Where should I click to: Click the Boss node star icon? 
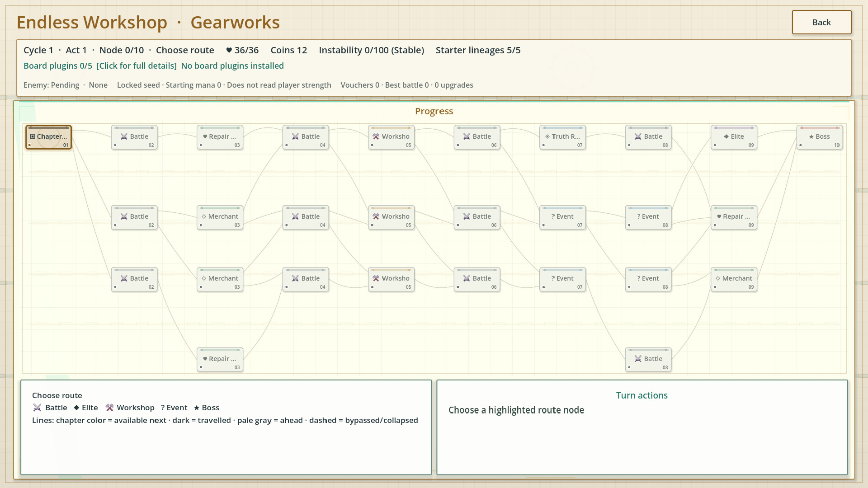pyautogui.click(x=811, y=136)
